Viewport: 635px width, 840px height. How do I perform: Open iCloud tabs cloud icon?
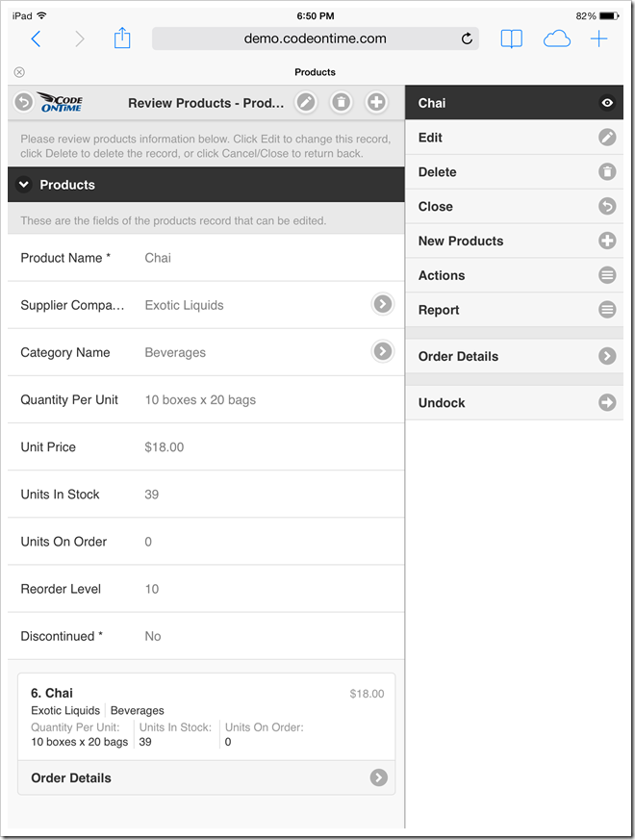point(556,38)
